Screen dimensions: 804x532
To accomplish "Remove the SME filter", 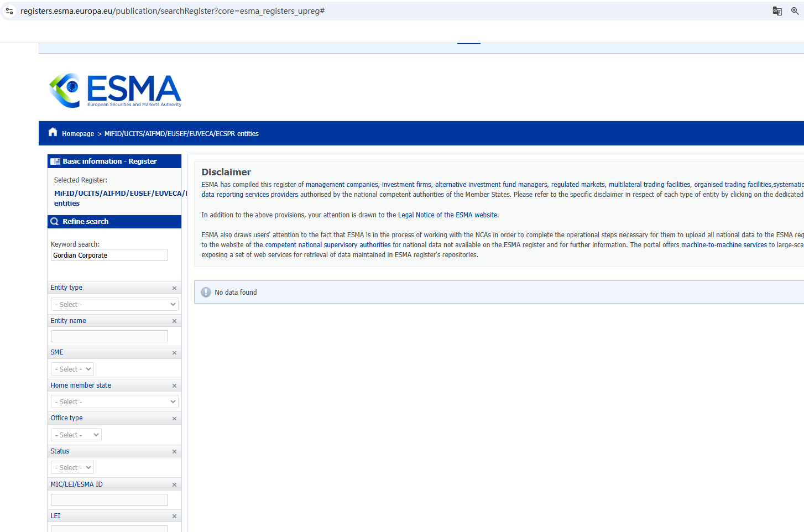I will [174, 353].
